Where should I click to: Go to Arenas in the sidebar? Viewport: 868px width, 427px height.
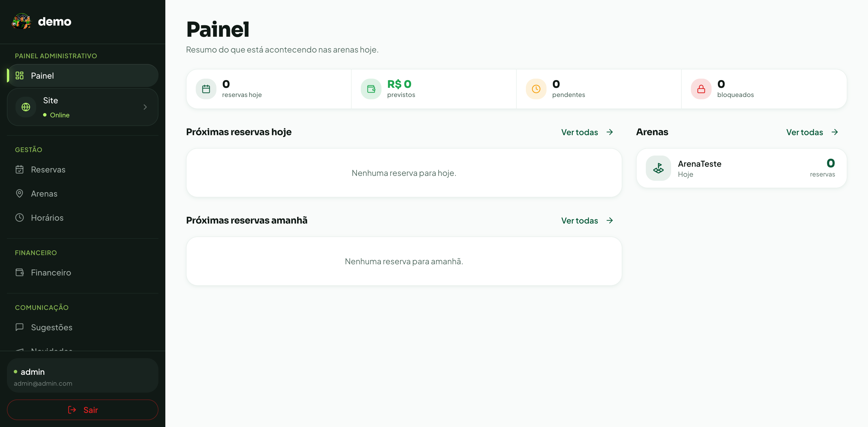(x=83, y=194)
